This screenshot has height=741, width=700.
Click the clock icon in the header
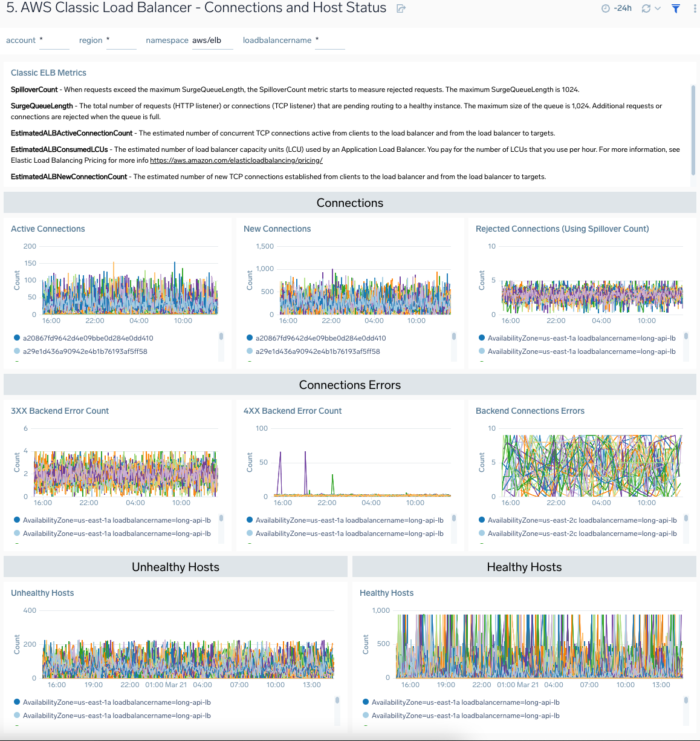tap(606, 8)
